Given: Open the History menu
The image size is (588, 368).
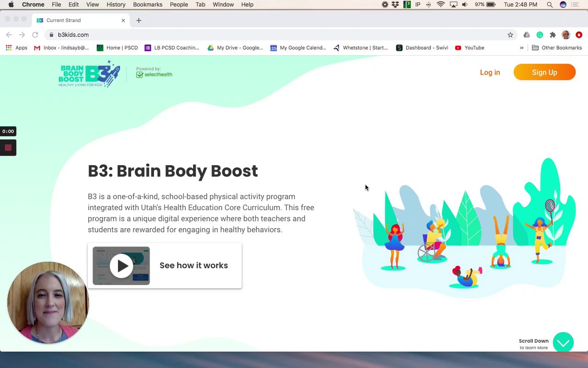Looking at the screenshot, I should [116, 5].
